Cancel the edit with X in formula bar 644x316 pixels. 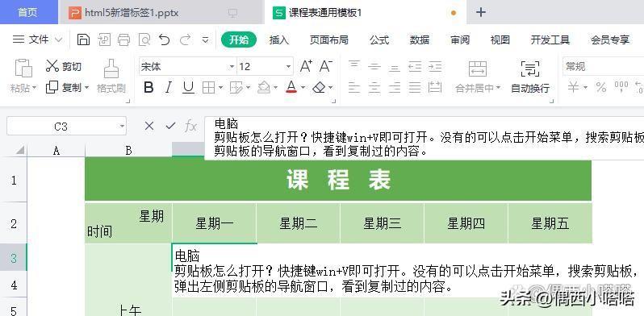(149, 126)
